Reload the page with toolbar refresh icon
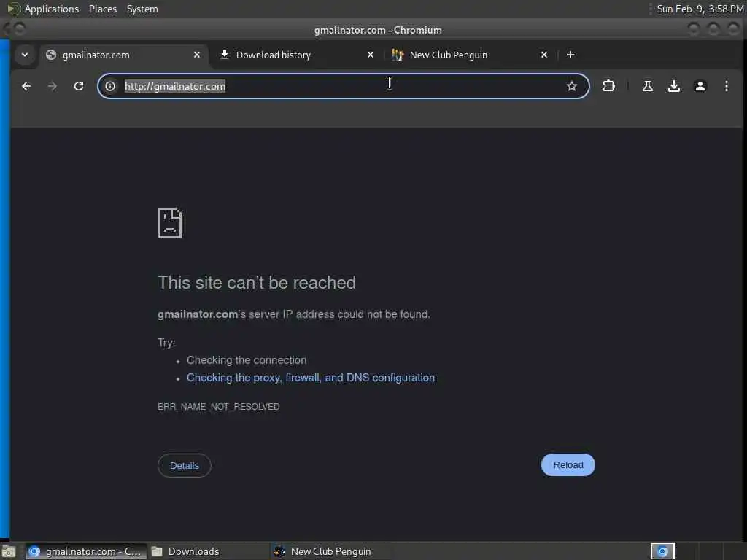This screenshot has width=747, height=560. 79,86
